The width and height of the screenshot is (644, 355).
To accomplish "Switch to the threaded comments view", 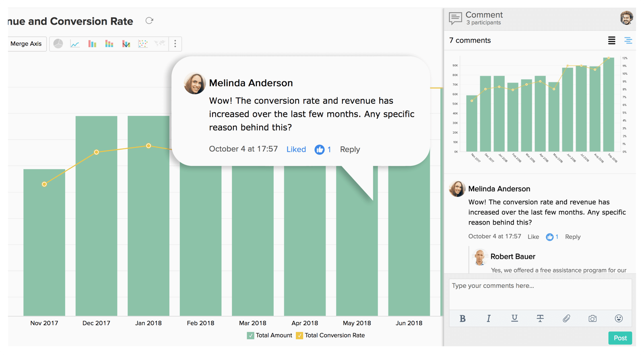I will pyautogui.click(x=628, y=40).
